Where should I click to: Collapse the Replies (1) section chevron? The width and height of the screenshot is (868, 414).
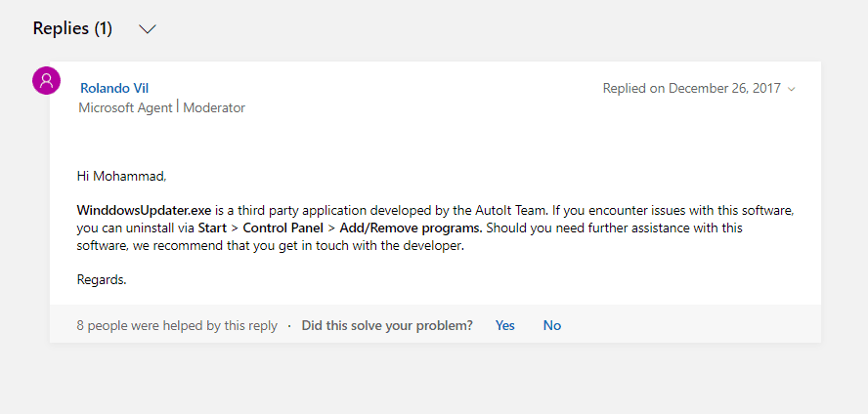148,29
